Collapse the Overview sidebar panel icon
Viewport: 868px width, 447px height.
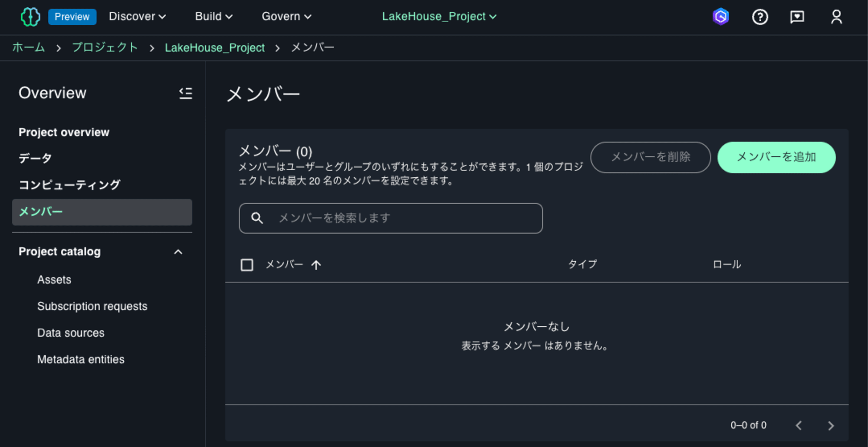tap(186, 93)
